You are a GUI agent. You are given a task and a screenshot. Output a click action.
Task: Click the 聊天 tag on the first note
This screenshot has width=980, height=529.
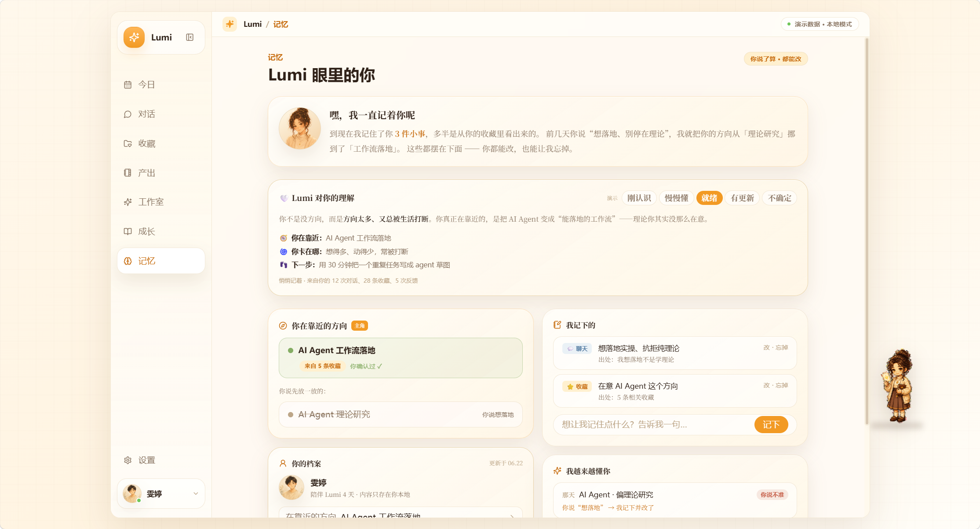pos(577,349)
